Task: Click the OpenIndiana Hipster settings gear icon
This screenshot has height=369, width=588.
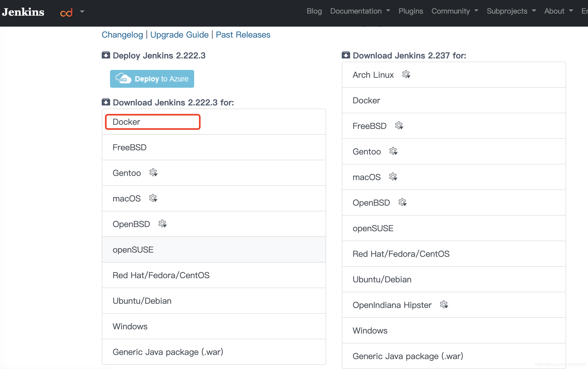Action: (x=443, y=304)
